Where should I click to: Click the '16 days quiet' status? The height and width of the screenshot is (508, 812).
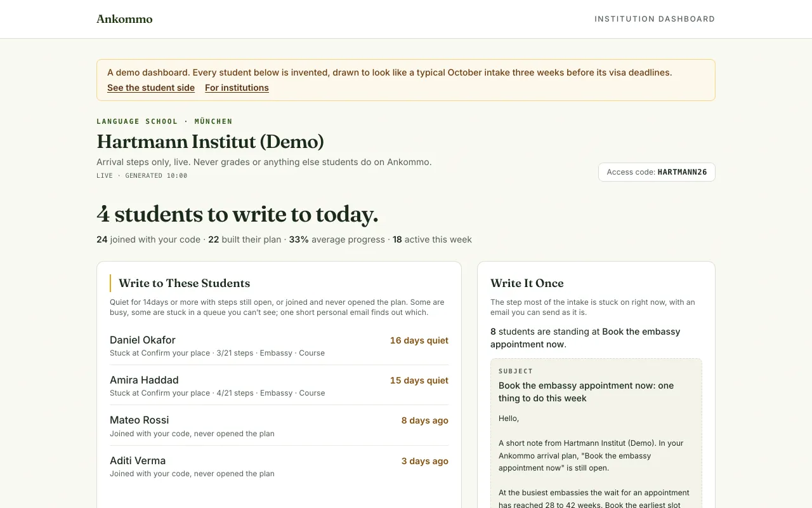[419, 340]
